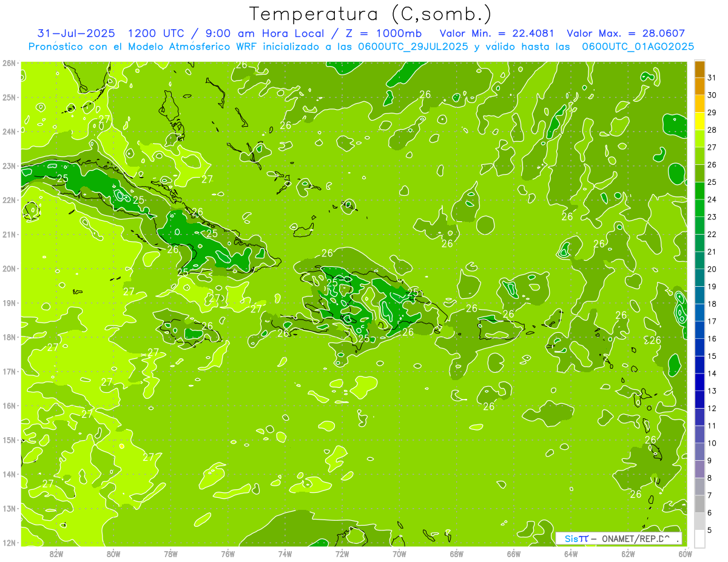
Task: Click the 14N latitude axis label
Action: click(x=8, y=474)
